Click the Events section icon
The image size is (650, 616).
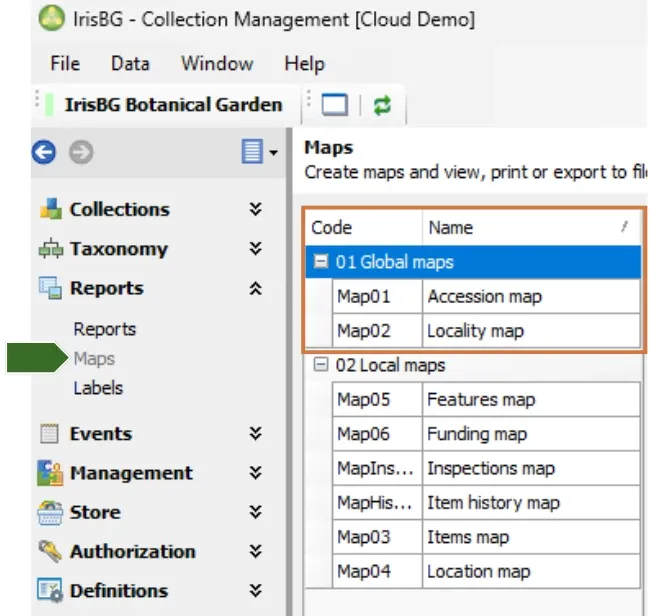tap(49, 434)
